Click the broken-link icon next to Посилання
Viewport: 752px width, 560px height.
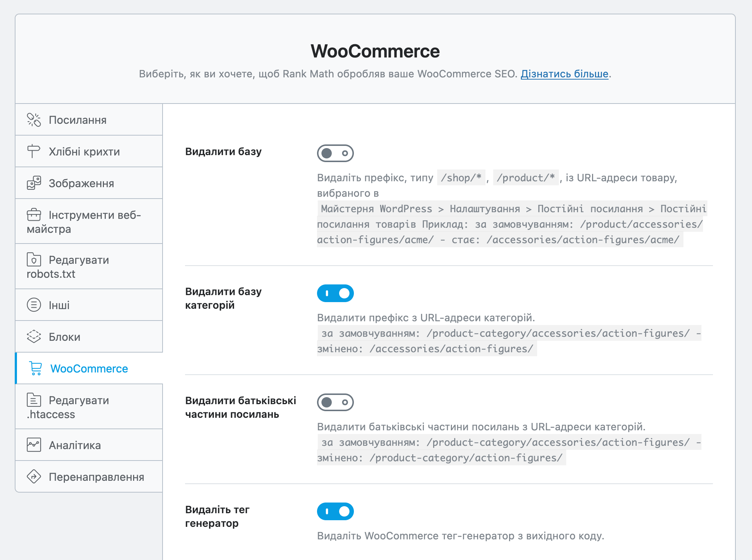(x=34, y=120)
